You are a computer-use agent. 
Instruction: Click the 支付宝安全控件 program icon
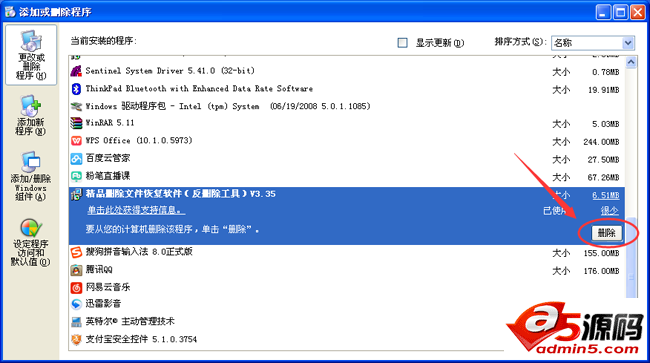pyautogui.click(x=76, y=340)
